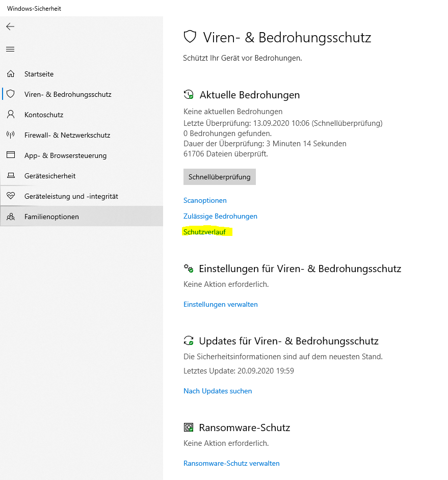This screenshot has width=448, height=480.
Task: Click the home icon beside Startseite
Action: coord(11,74)
